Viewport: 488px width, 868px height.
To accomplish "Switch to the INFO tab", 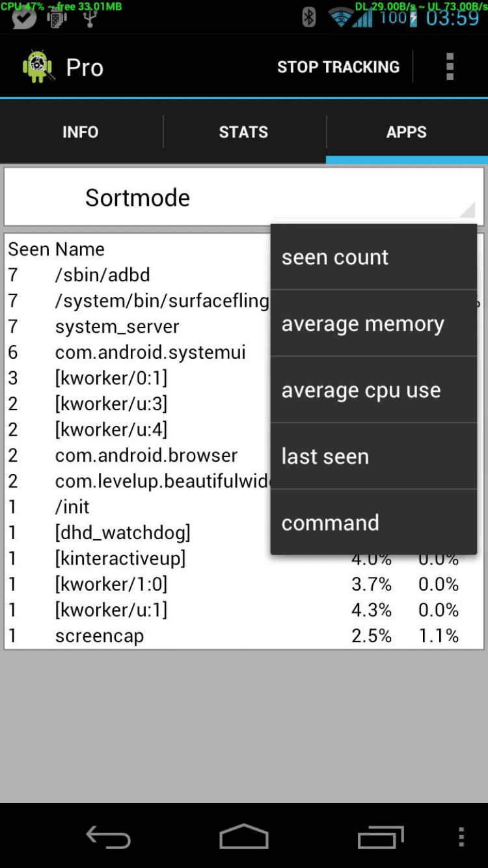I will 81,132.
